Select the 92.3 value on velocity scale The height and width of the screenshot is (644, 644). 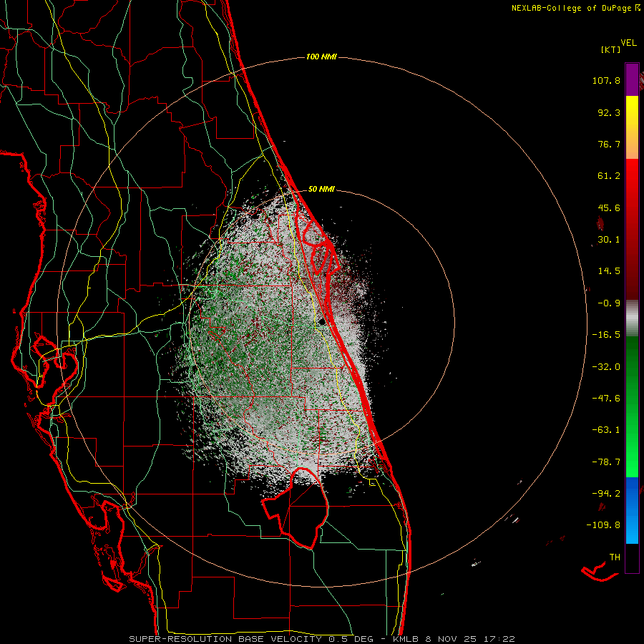(x=609, y=112)
